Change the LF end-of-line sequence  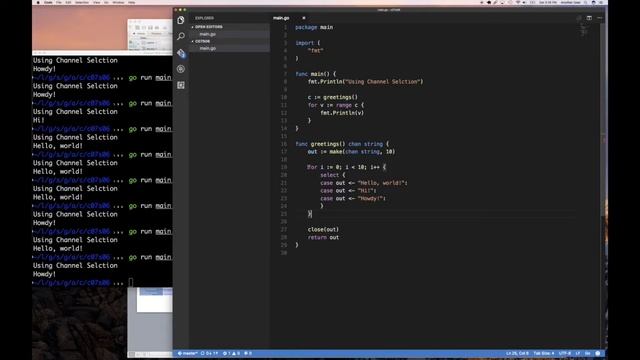click(x=578, y=353)
